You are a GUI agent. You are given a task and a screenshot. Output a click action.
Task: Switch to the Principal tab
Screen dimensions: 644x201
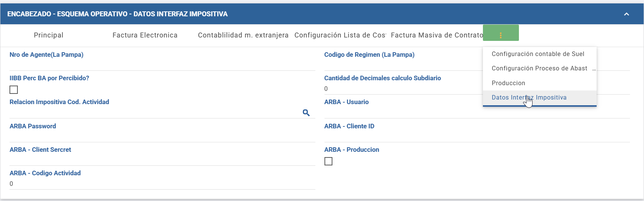(x=49, y=35)
